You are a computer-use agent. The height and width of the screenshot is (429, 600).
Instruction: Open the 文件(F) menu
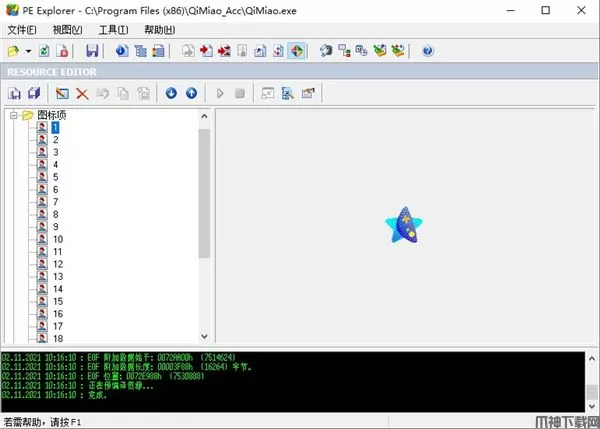coord(21,29)
